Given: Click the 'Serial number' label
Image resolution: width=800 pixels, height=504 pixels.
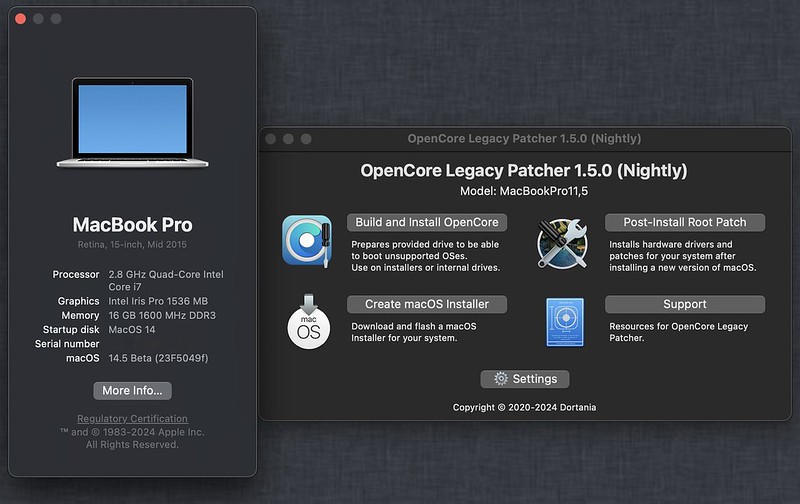Looking at the screenshot, I should (67, 344).
